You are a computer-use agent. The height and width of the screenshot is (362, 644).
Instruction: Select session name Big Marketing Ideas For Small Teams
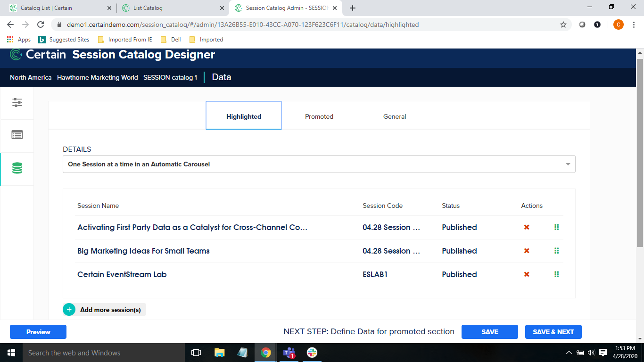click(143, 251)
